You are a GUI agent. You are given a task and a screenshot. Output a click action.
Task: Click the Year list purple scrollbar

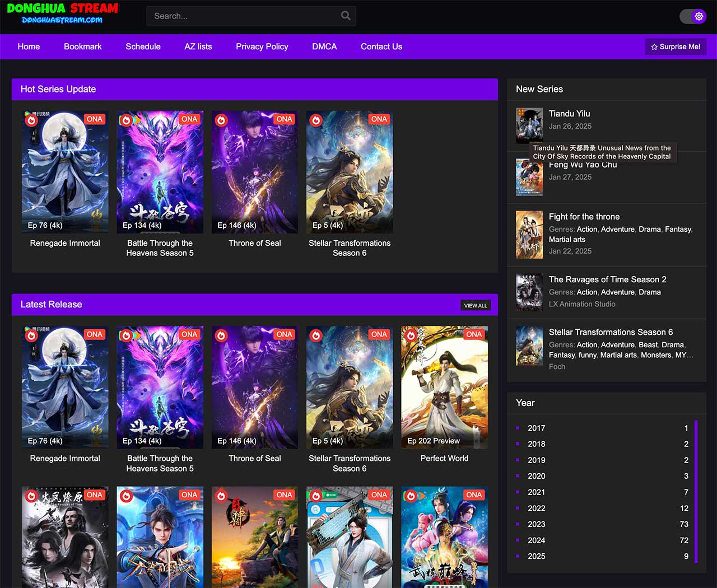click(696, 491)
